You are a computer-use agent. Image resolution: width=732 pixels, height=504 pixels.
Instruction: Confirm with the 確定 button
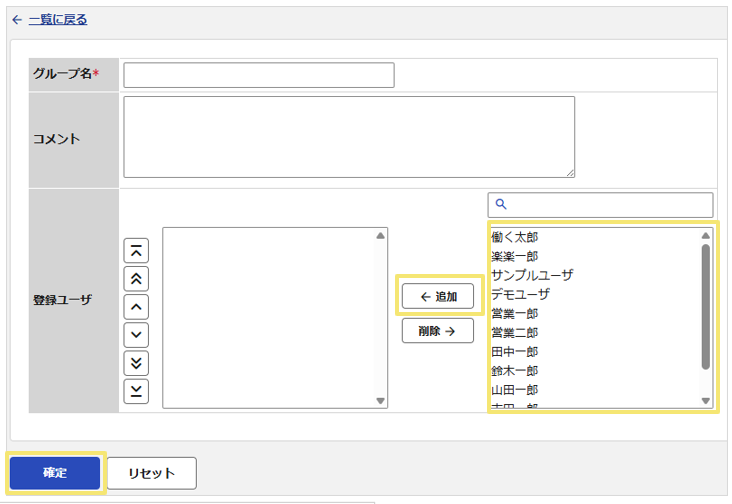coord(55,473)
